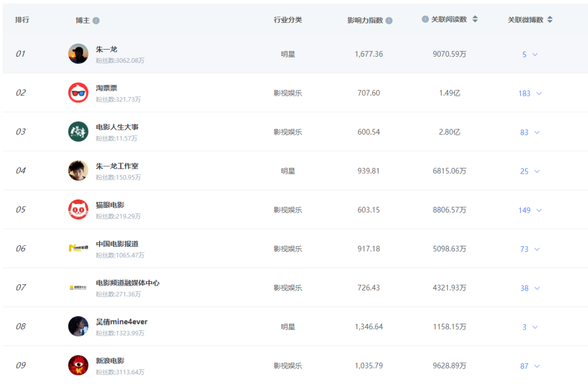Screen dimensions: 588x388
Task: Open 朱一龙's profile avatar
Action: point(78,53)
